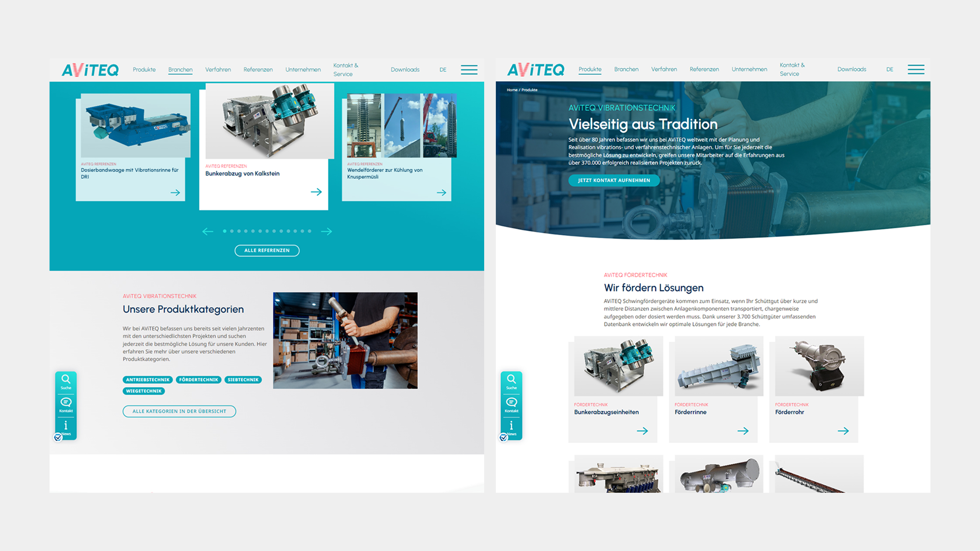Open Bunkerabzugseinheiten product thumbnail image
Viewport: 980px width, 551px height.
[619, 366]
